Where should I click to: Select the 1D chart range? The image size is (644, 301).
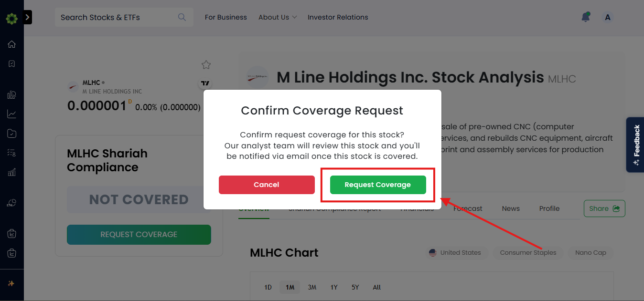[268, 287]
